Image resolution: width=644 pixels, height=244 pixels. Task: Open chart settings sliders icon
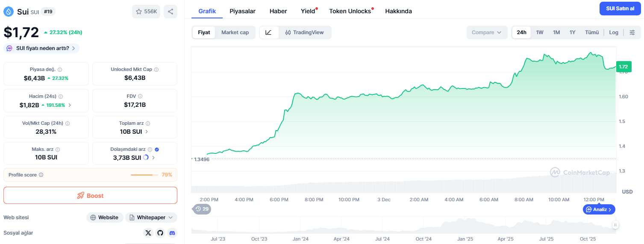point(632,32)
